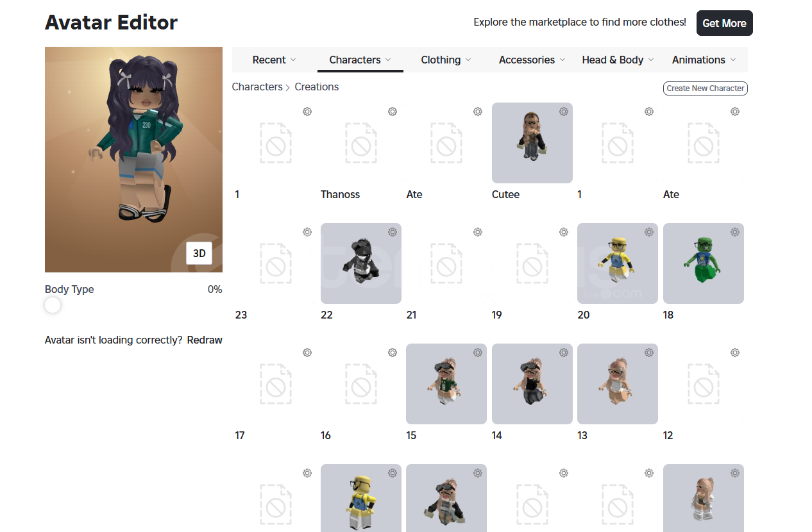The height and width of the screenshot is (532, 812).
Task: Open gear settings for character 12
Action: point(735,353)
